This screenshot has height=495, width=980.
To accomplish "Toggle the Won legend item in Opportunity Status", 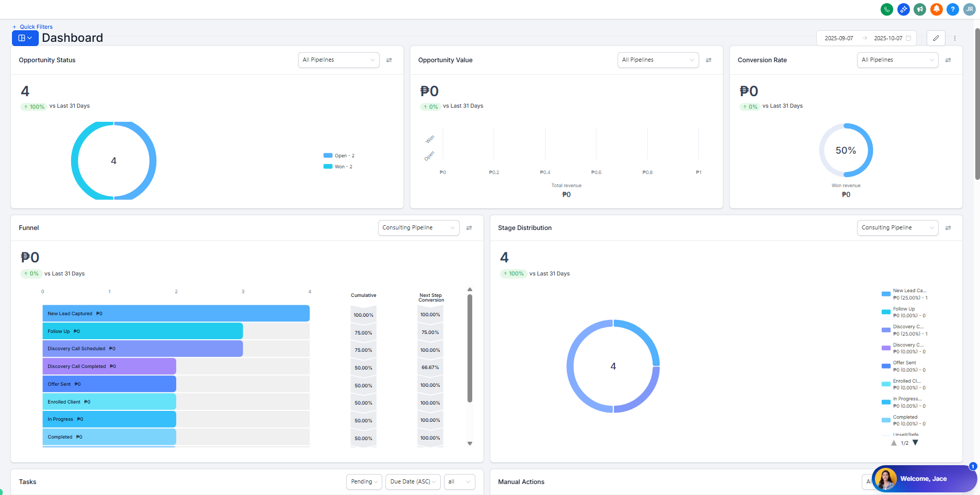I will point(339,167).
